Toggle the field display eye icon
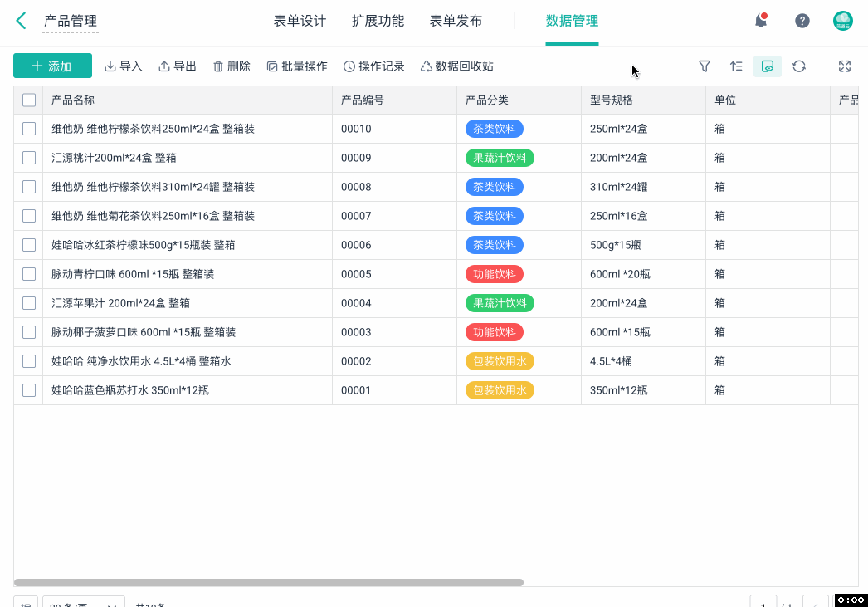The image size is (868, 607). pyautogui.click(x=768, y=66)
